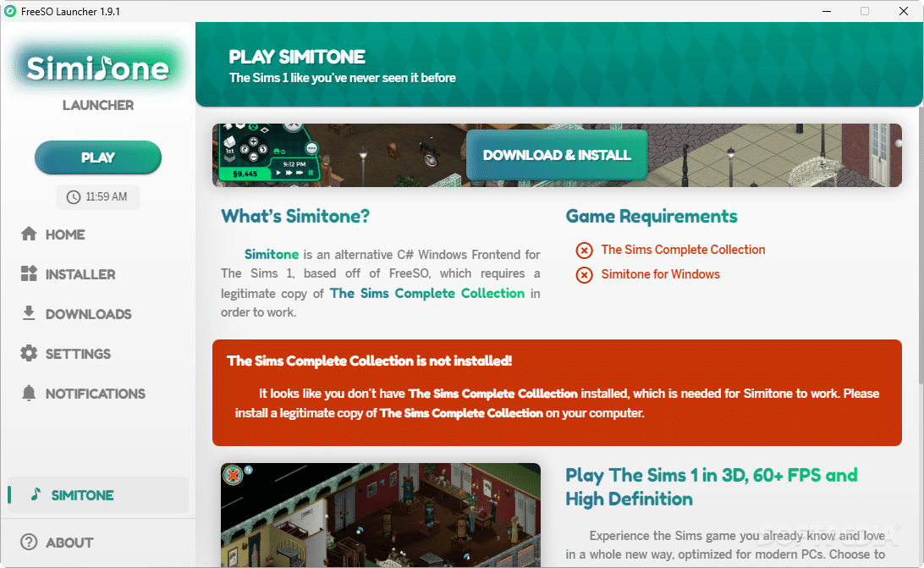This screenshot has width=924, height=568.
Task: Open The Sims Complete Collection link in paragraph
Action: 427,293
